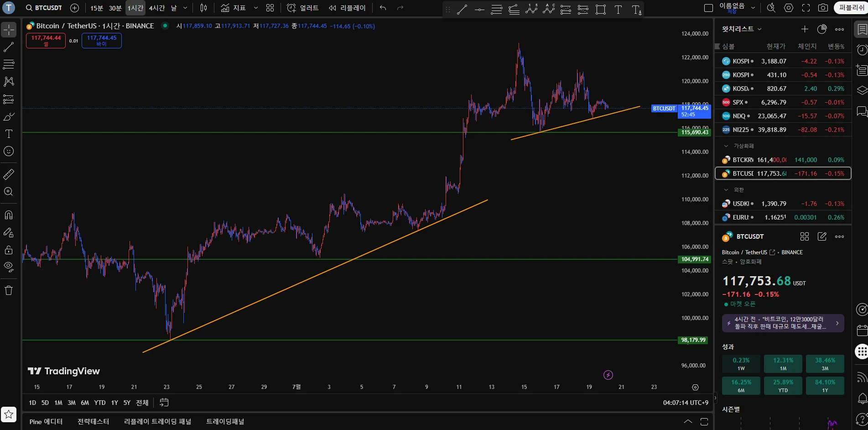Set chart range to 1M

click(x=58, y=403)
